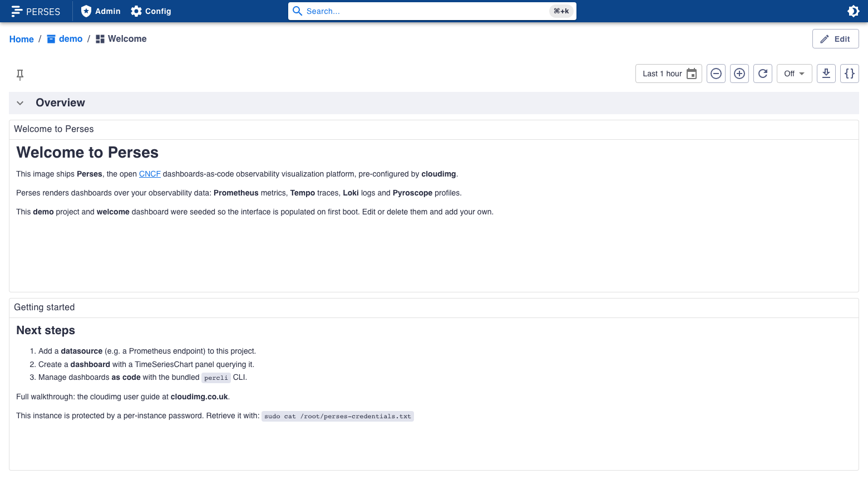Click the Getting started panel title
The height and width of the screenshot is (489, 868).
45,307
